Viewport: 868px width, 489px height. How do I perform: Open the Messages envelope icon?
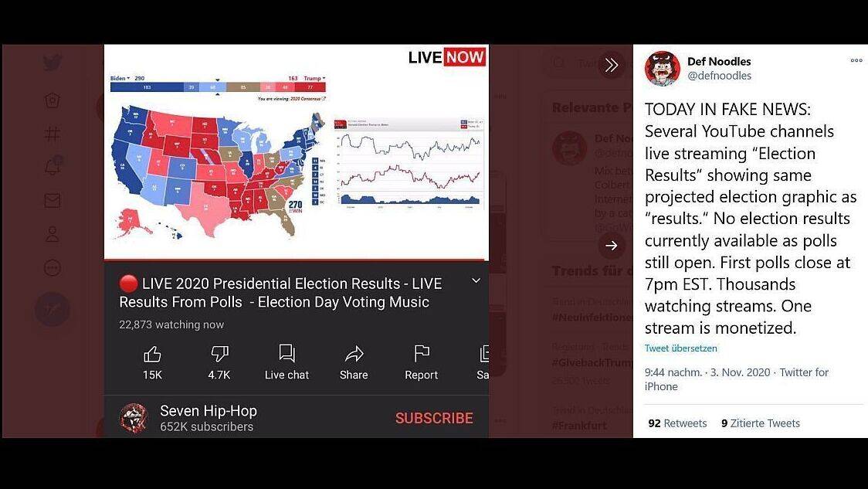click(x=53, y=201)
